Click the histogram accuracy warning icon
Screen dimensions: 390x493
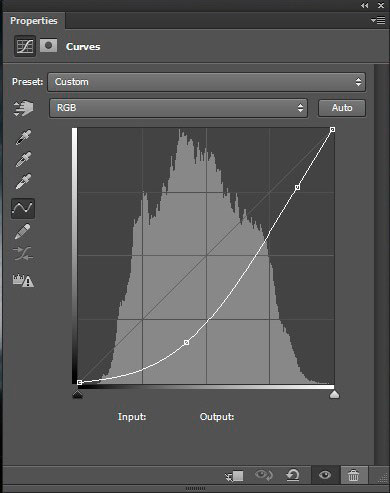[23, 281]
